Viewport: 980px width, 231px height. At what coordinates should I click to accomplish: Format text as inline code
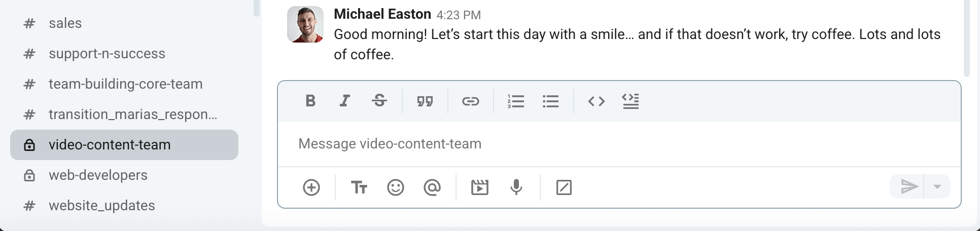pos(596,101)
